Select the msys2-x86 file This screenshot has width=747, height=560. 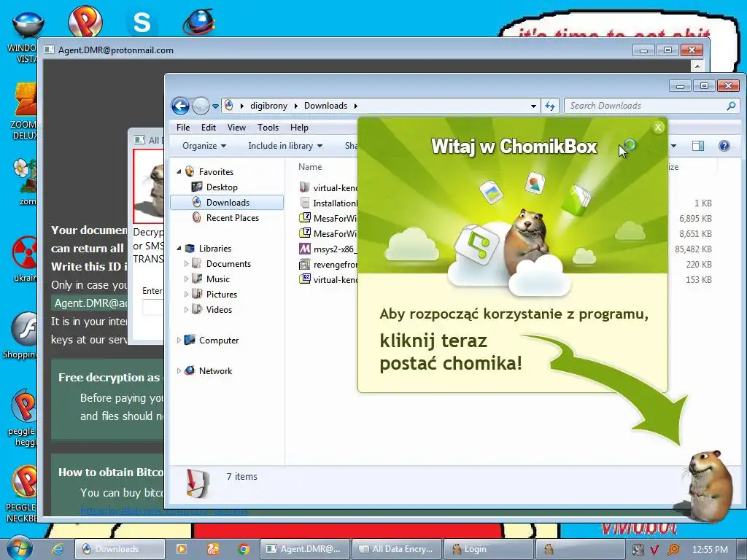tap(328, 249)
